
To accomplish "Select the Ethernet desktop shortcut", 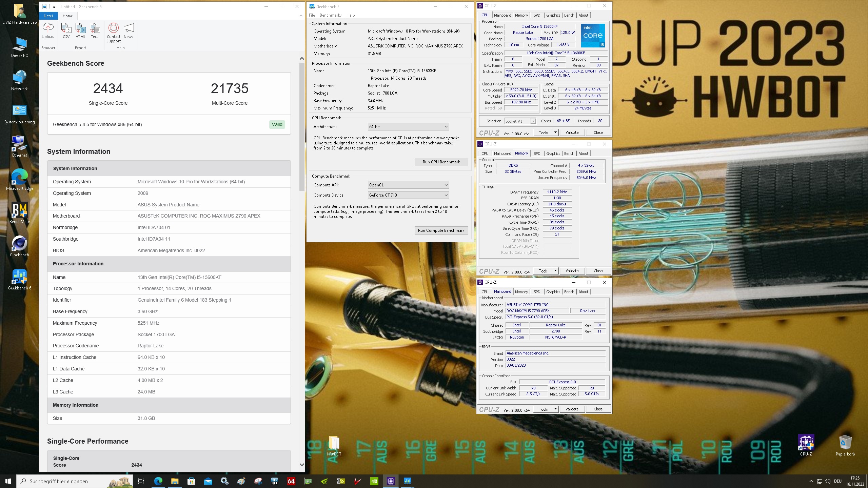I will 19,147.
